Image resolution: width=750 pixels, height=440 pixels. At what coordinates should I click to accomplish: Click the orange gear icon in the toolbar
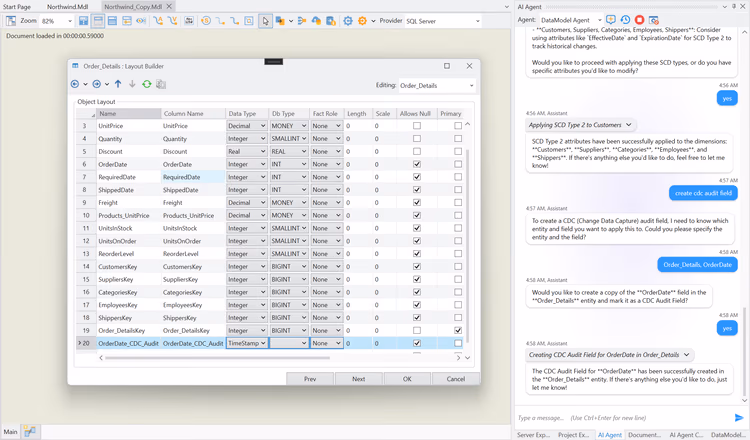tap(362, 21)
